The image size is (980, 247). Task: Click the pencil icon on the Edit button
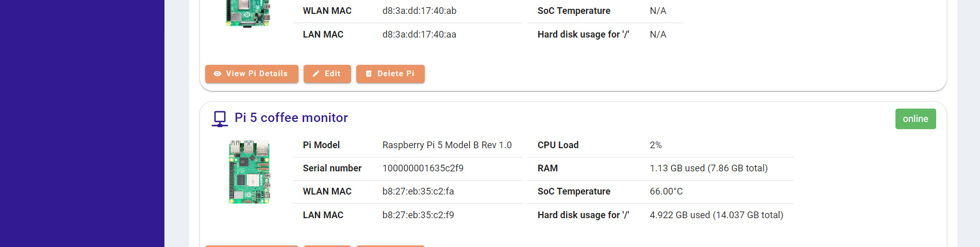tap(316, 74)
